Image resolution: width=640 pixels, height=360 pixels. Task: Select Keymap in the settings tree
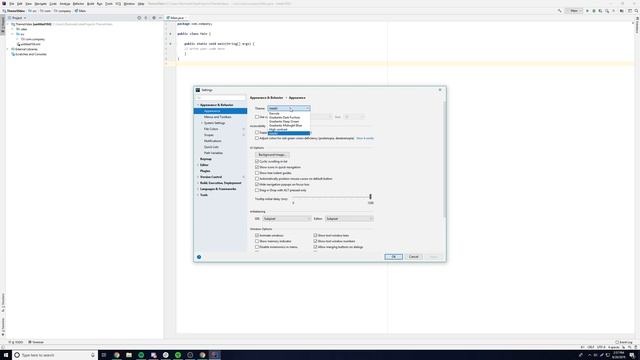click(206, 159)
